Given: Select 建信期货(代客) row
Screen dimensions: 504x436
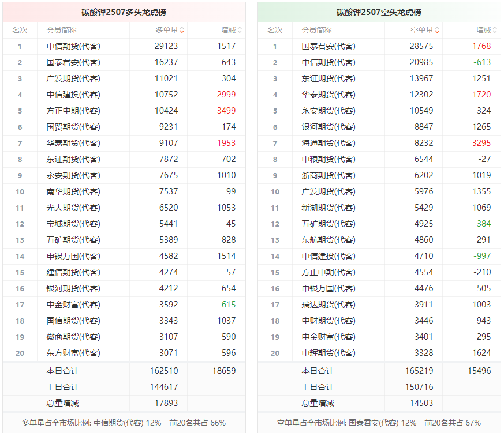Looking at the screenshot, I should 124,272.
